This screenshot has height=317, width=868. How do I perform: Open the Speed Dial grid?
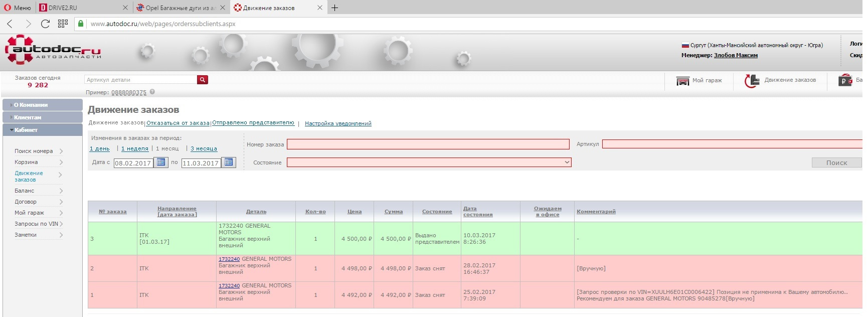(x=63, y=24)
